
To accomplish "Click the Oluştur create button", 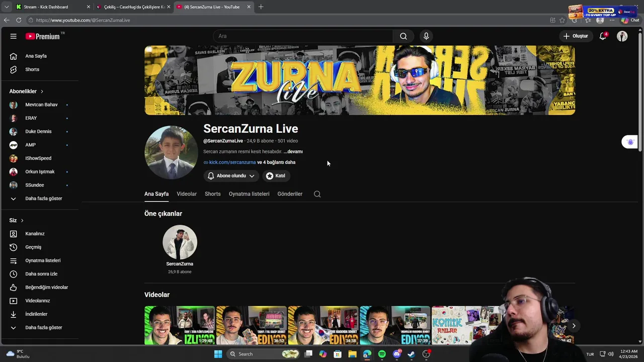I will click(576, 36).
